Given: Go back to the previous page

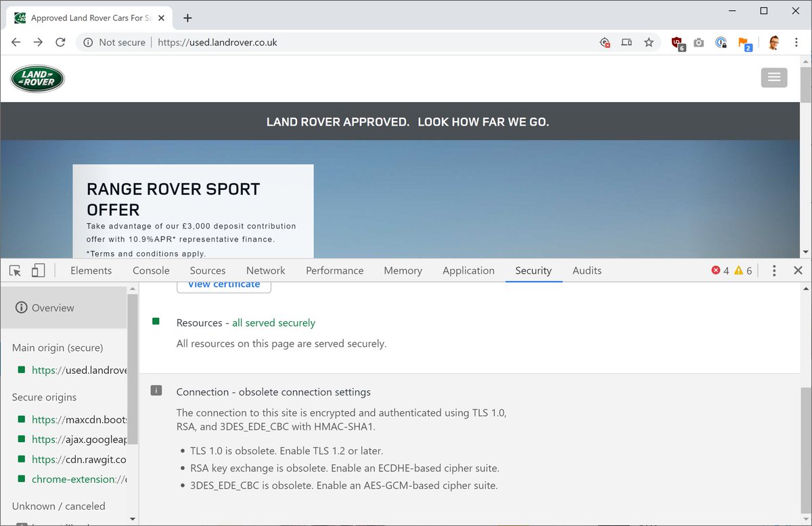Looking at the screenshot, I should pyautogui.click(x=16, y=42).
